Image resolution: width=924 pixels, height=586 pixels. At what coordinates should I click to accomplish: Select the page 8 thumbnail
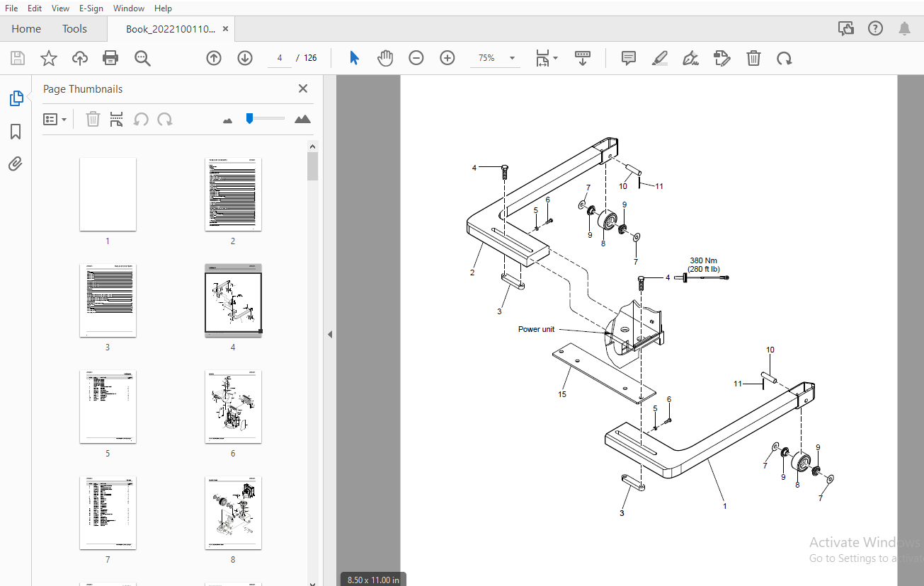pos(233,513)
